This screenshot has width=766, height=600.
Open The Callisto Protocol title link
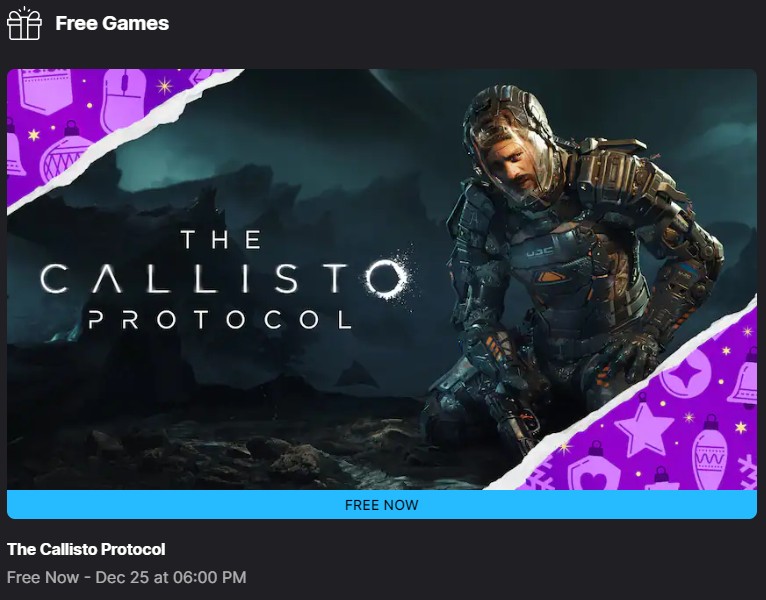coord(86,549)
